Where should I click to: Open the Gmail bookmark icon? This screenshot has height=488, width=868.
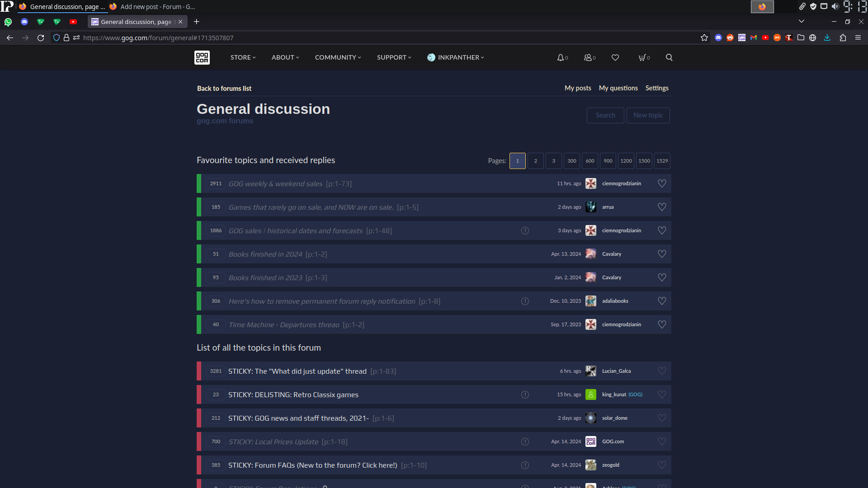[x=754, y=38]
